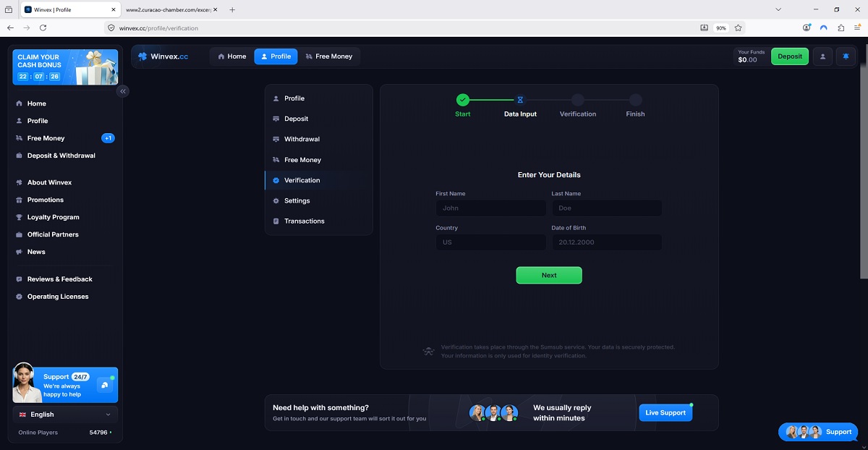
Task: Open the Claim Your Cash Bonus banner
Action: (65, 67)
